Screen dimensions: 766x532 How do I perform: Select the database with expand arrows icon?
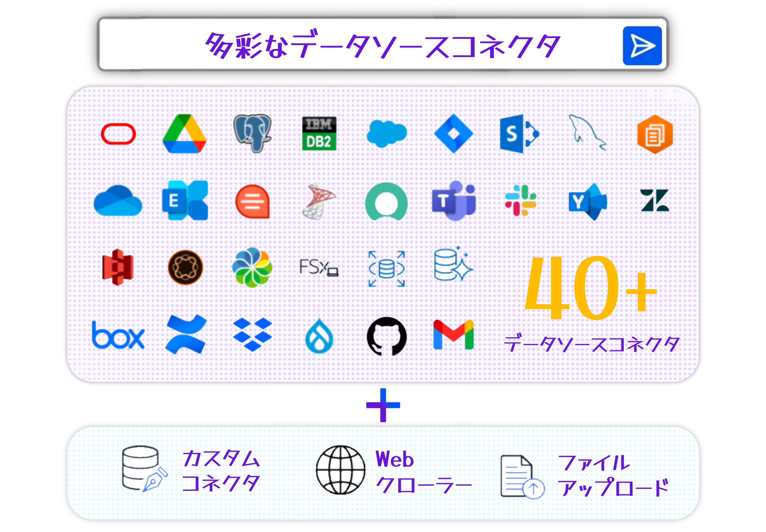pos(387,269)
